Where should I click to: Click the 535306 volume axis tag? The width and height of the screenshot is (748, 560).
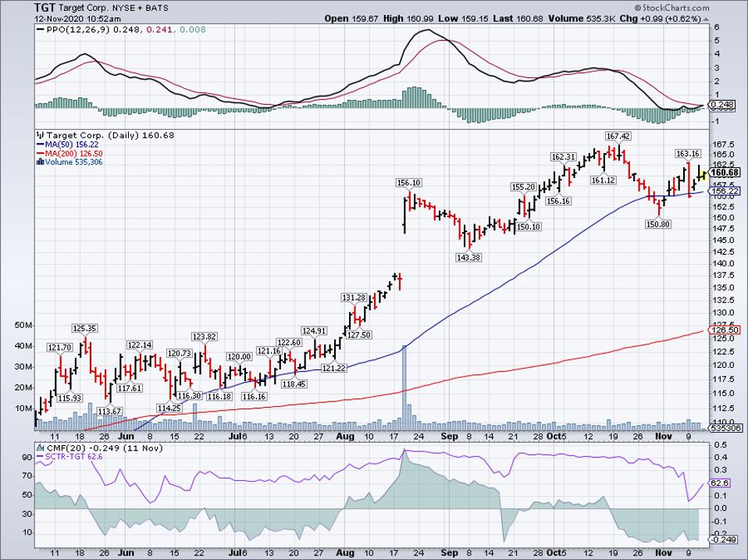(x=725, y=428)
